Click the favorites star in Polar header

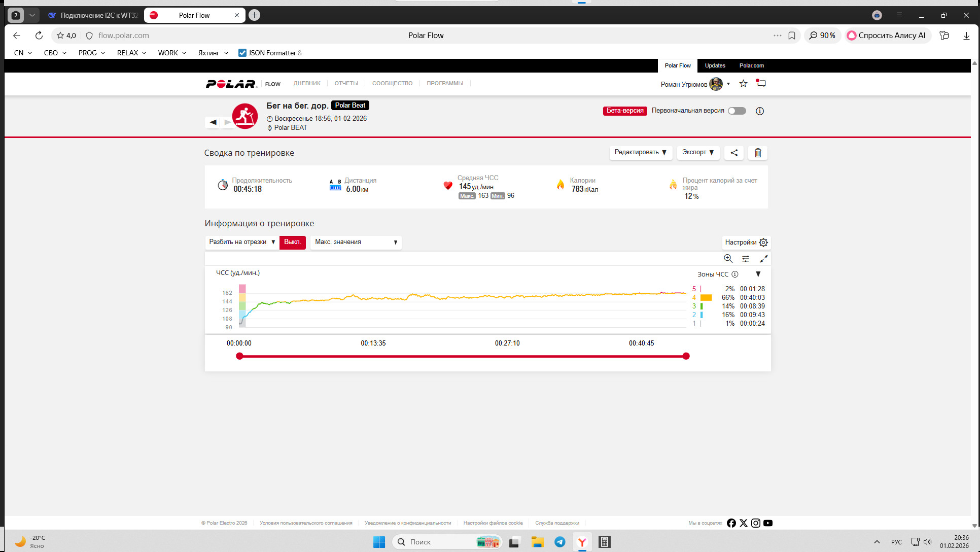pyautogui.click(x=743, y=84)
